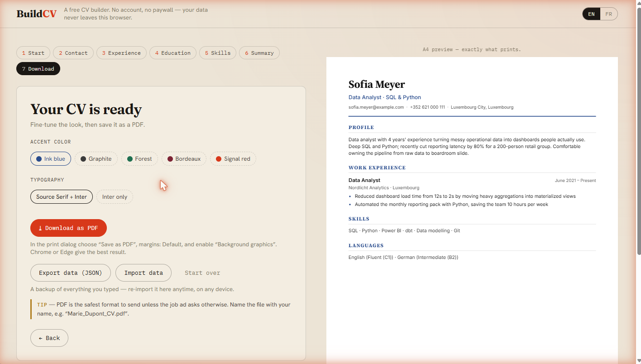Screen dimensions: 641x364
Task: Click the WORK EXPERIENCE section heading
Action: click(x=377, y=168)
